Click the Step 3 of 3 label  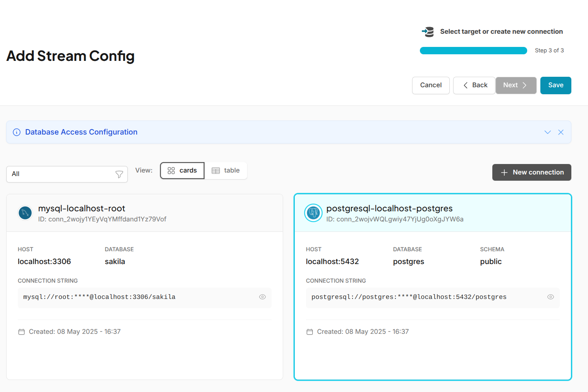tap(549, 50)
